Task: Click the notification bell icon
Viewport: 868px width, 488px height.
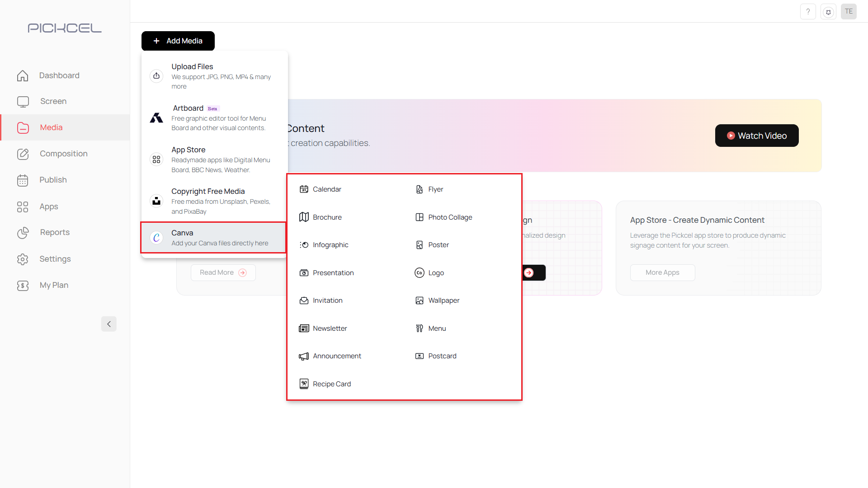Action: coord(828,11)
